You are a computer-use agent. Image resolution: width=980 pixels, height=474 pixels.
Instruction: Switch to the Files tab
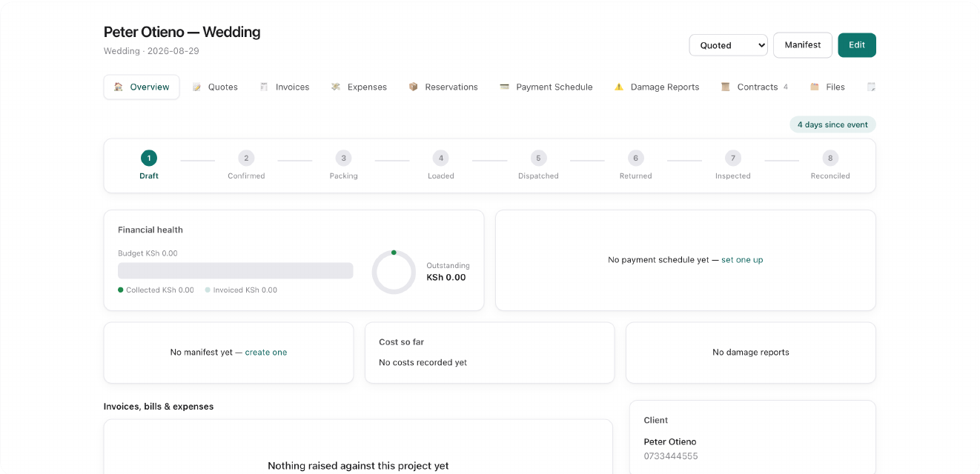[827, 87]
